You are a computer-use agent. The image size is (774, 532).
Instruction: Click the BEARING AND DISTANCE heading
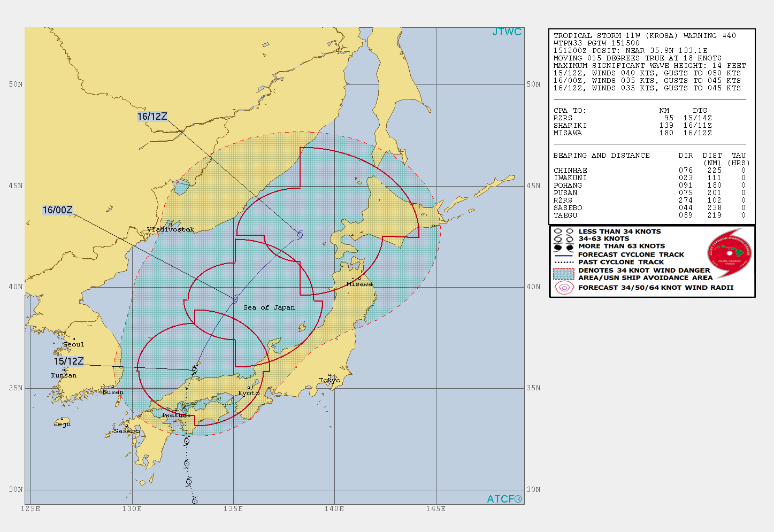602,156
